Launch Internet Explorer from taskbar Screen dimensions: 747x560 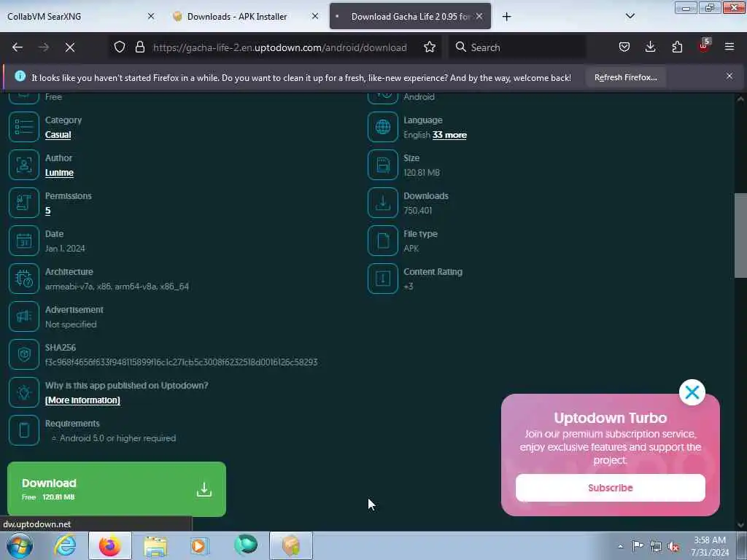click(x=65, y=545)
